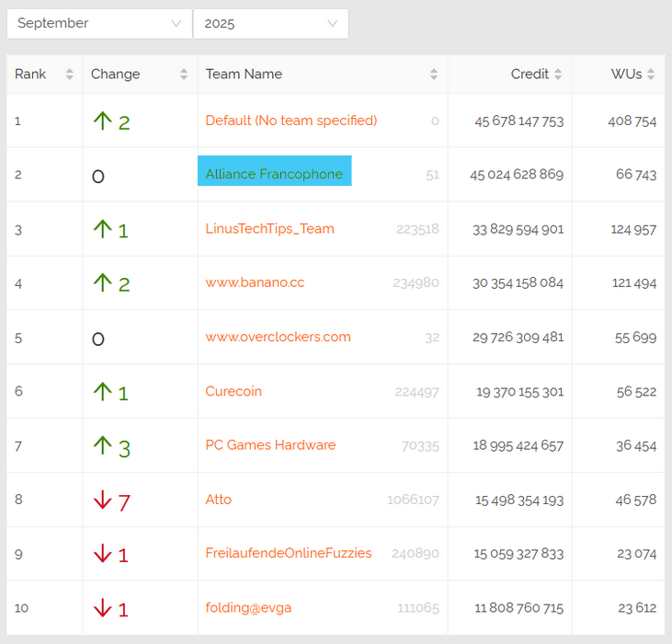Open LinusTechTips_Team team page
The height and width of the screenshot is (644, 672).
[269, 228]
